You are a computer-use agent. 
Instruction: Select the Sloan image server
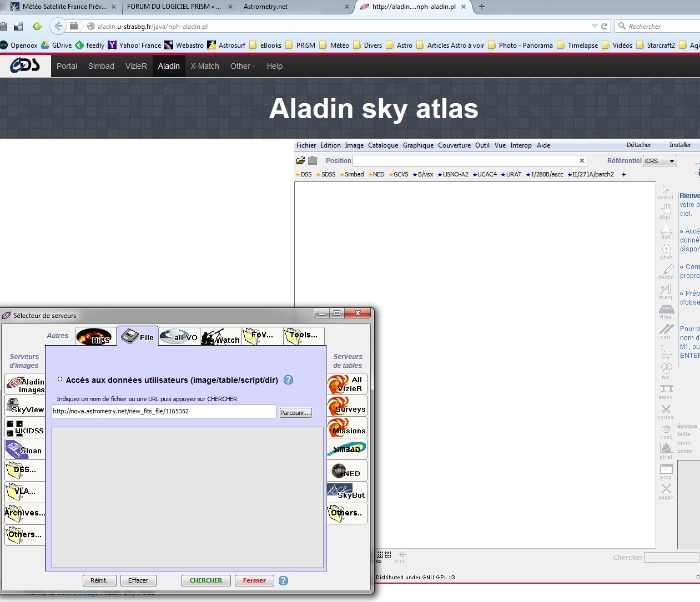point(24,449)
